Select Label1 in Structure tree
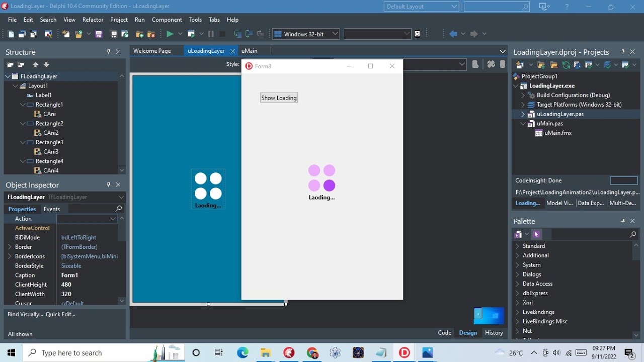 [43, 95]
